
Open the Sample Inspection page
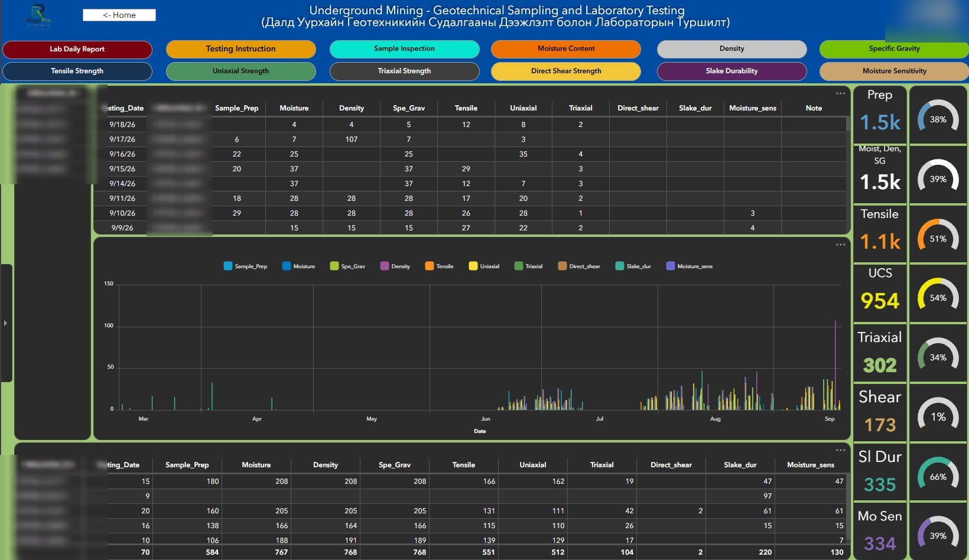[404, 49]
